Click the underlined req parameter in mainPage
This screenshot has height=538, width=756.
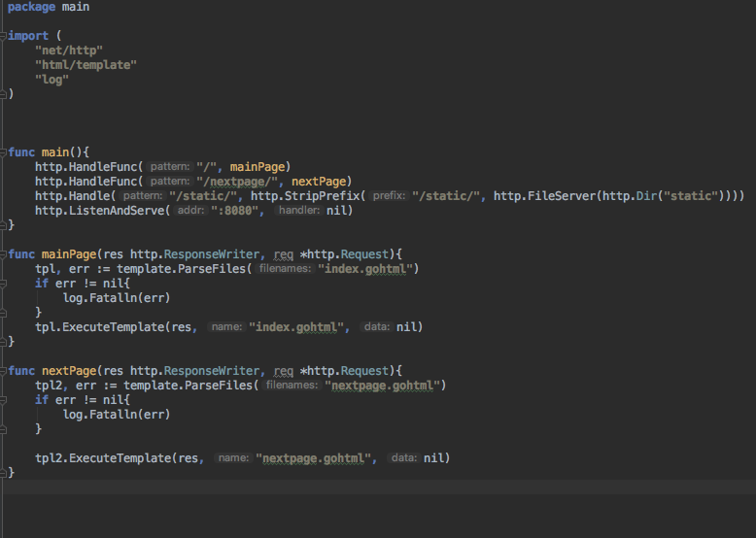[284, 254]
